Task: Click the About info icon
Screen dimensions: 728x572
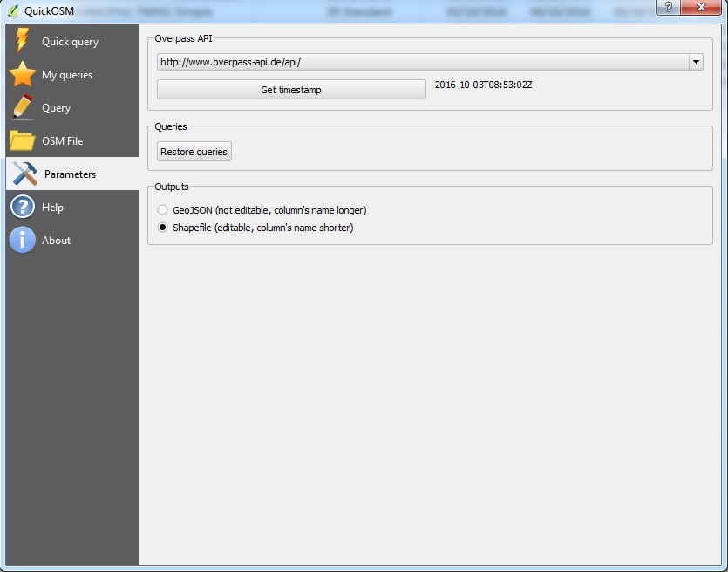Action: coord(23,240)
